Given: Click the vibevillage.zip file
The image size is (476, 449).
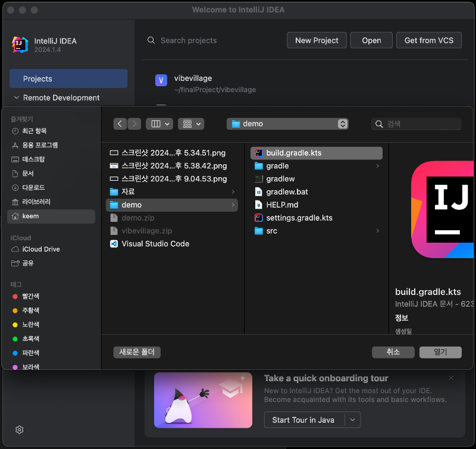Looking at the screenshot, I should point(172,231).
